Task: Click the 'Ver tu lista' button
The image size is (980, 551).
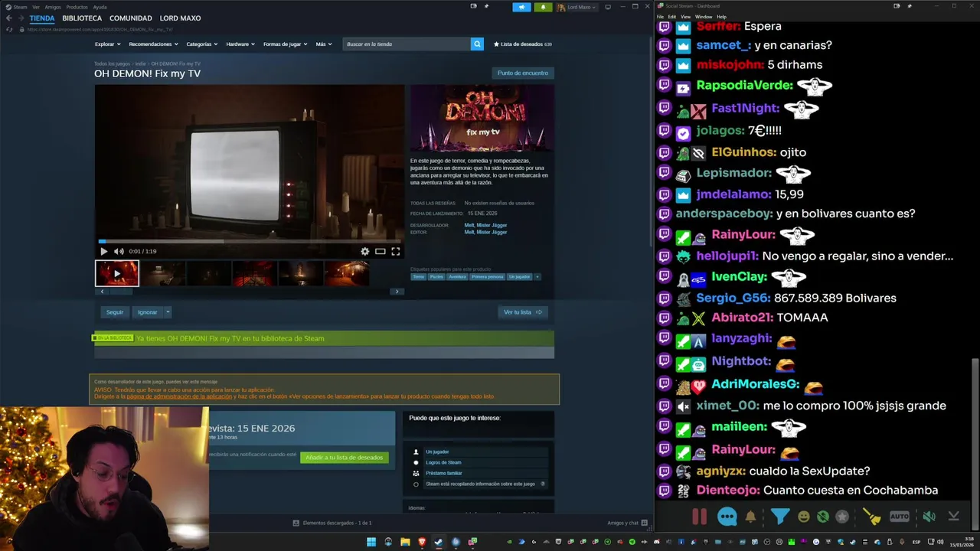Action: point(523,312)
